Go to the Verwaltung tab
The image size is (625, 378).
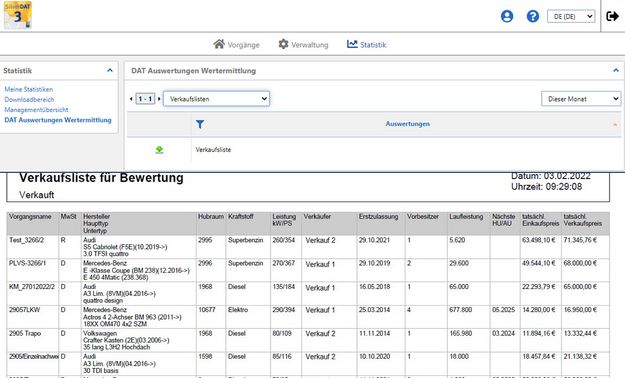point(303,44)
